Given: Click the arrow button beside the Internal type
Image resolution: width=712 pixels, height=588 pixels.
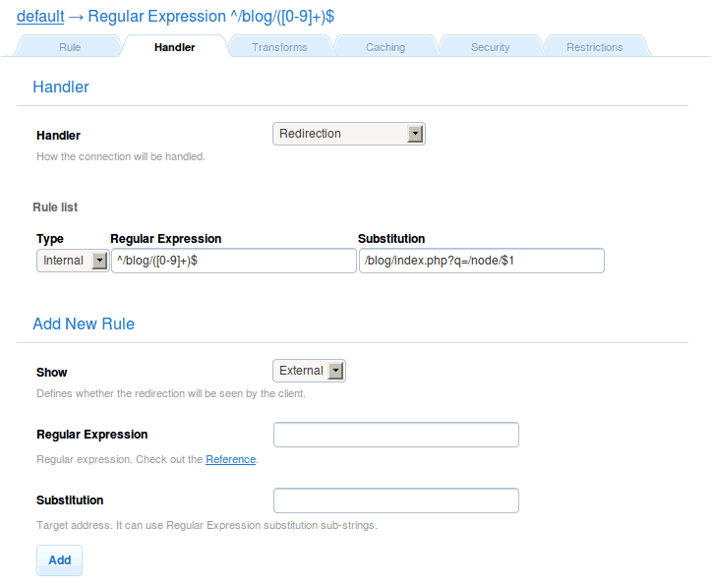Looking at the screenshot, I should [98, 261].
